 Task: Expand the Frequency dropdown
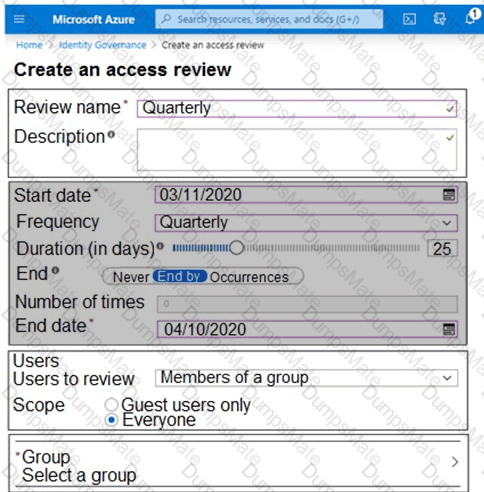[x=306, y=223]
